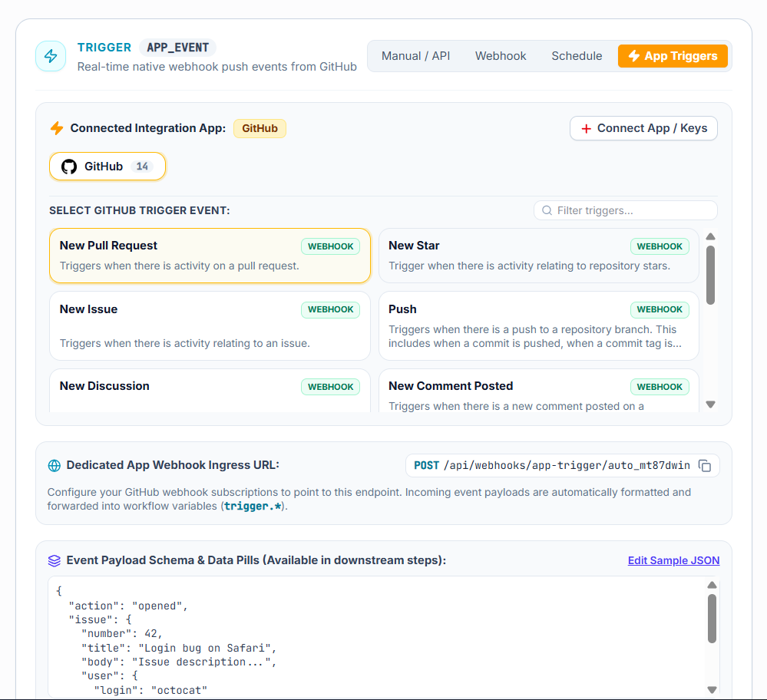The height and width of the screenshot is (700, 767).
Task: Click the JSON payload scrollbar thumb
Action: 712,619
